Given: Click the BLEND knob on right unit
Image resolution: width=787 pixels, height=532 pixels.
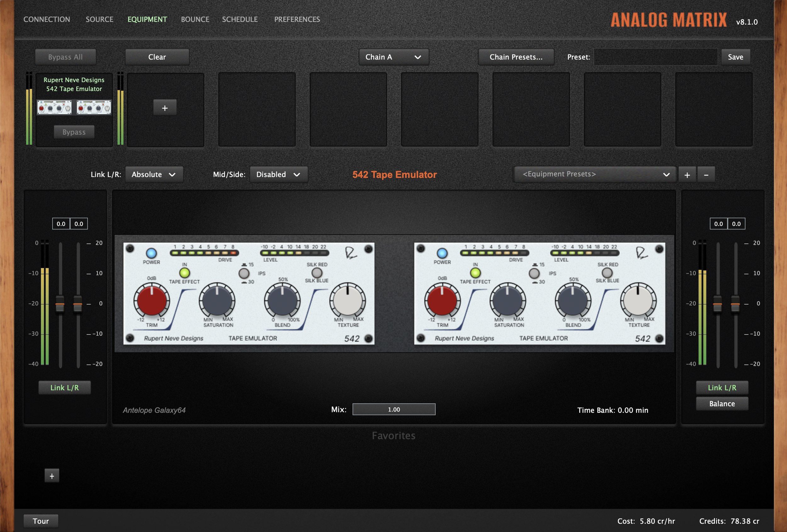Looking at the screenshot, I should click(x=573, y=300).
